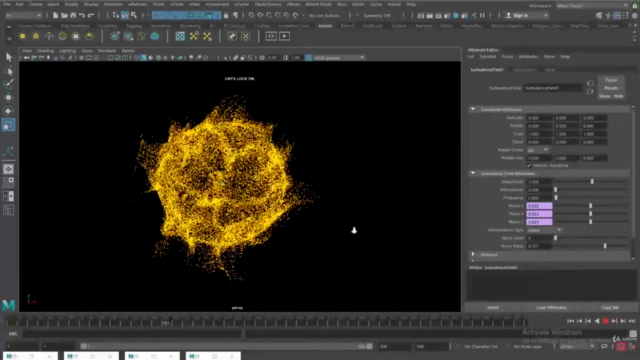Select the turbulenceField1 attribute tab
Viewport: 640px width, 360px height.
pos(487,70)
